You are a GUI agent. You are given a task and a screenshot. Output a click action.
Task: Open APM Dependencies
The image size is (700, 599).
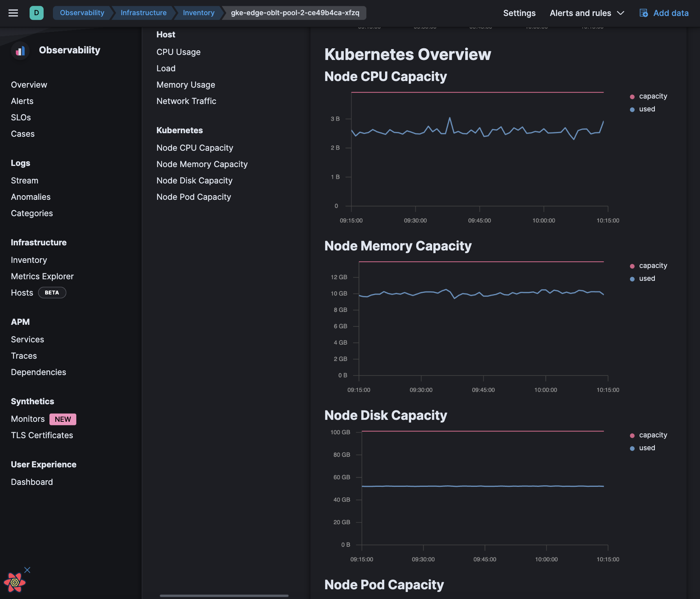click(x=39, y=372)
